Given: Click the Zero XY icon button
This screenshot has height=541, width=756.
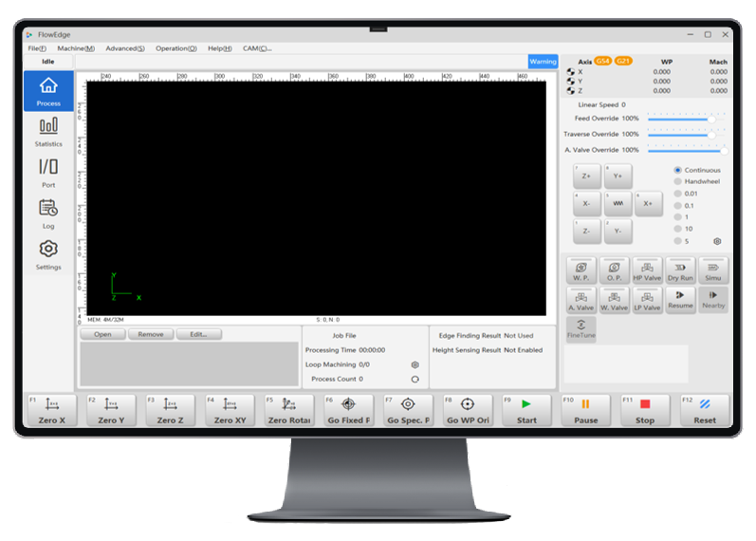Looking at the screenshot, I should click(x=230, y=410).
